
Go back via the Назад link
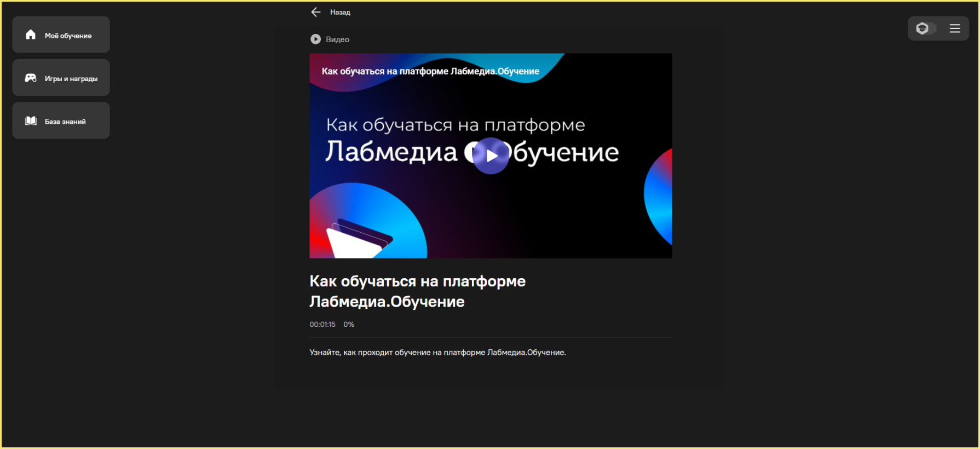(x=340, y=12)
